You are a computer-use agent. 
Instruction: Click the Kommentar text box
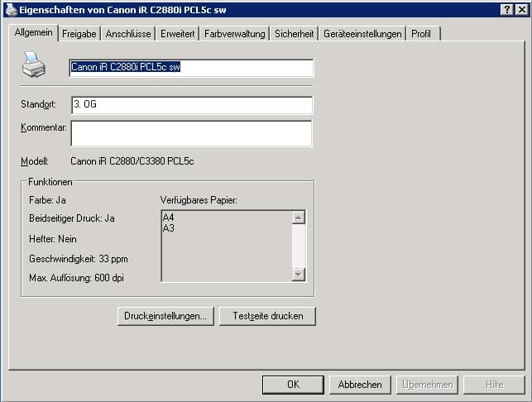click(191, 133)
